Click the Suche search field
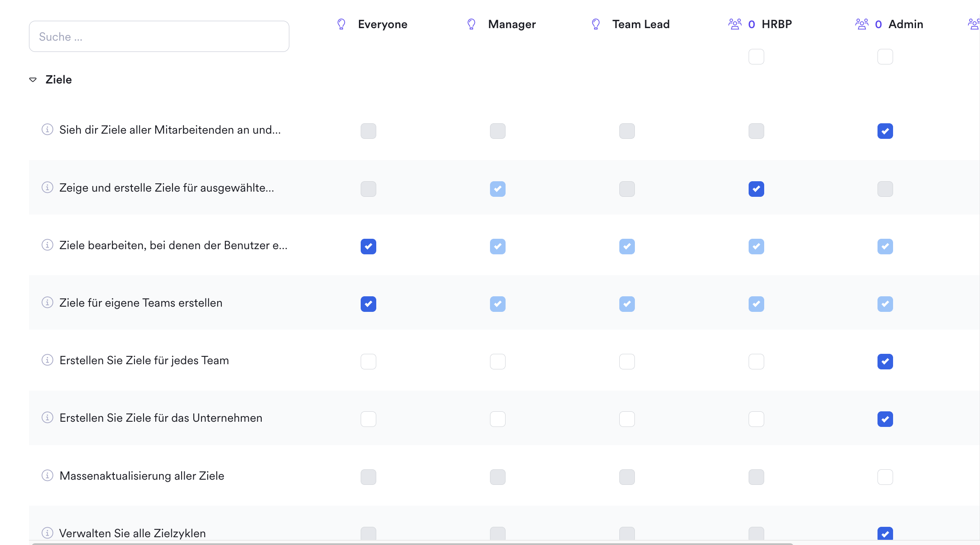This screenshot has height=545, width=980. [x=159, y=36]
